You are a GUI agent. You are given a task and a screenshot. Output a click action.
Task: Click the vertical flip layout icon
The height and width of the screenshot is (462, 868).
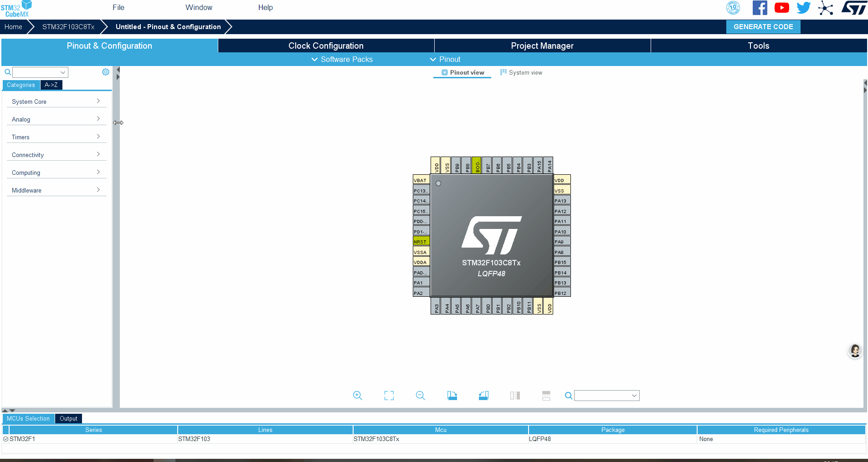click(x=515, y=396)
